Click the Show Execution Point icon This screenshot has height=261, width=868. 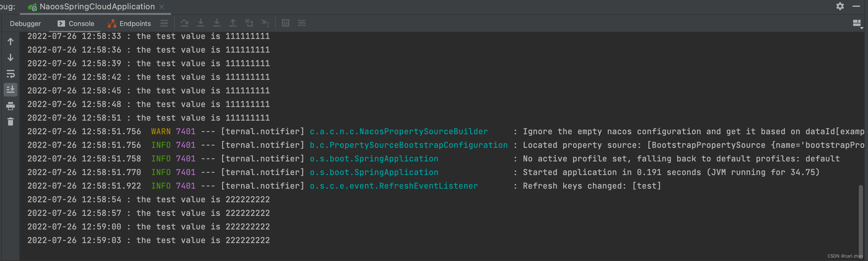tap(164, 23)
